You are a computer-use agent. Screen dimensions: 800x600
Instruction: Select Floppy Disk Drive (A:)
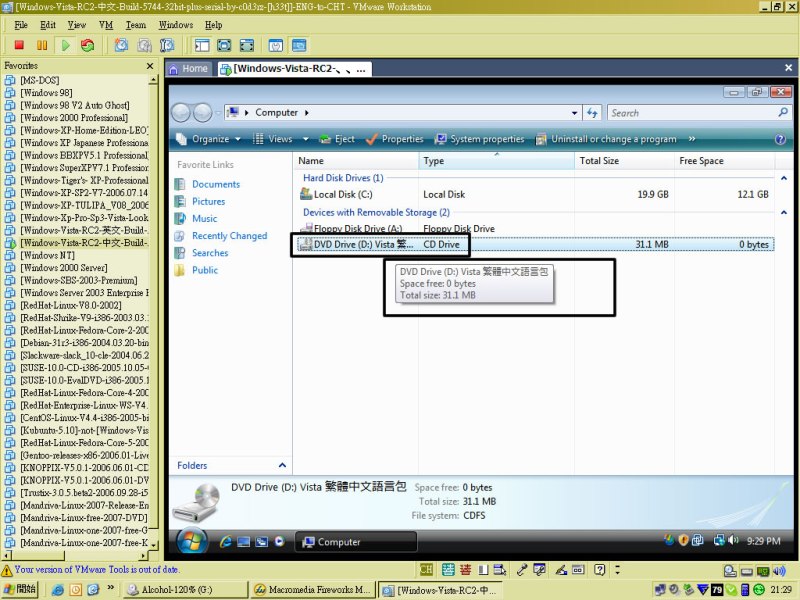tap(536, 228)
